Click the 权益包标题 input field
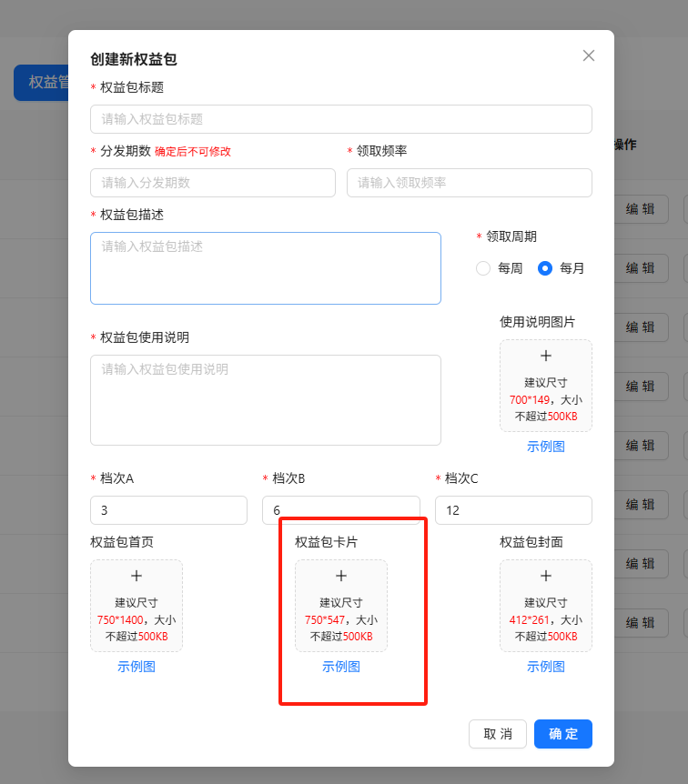The width and height of the screenshot is (688, 784). point(341,119)
